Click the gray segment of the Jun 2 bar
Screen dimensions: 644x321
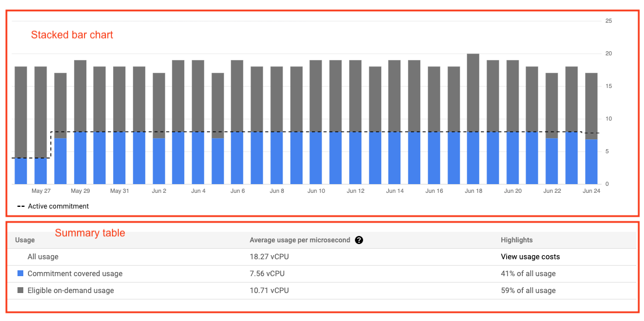159,105
